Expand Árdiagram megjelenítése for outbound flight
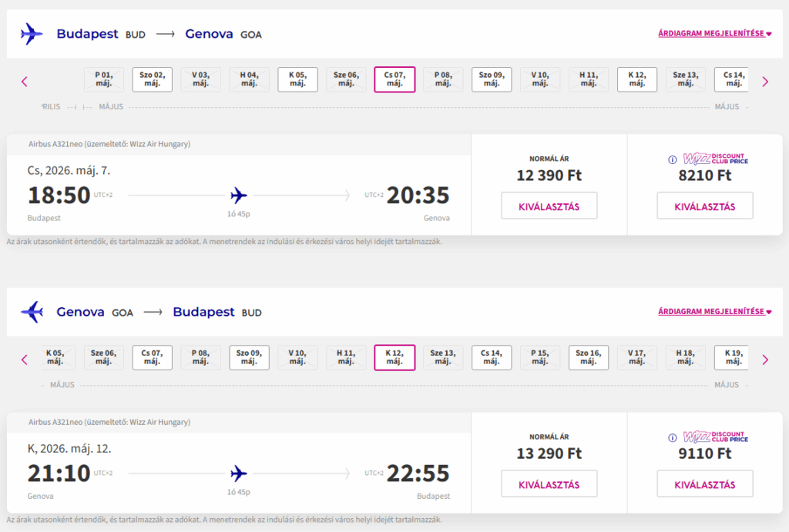Image resolution: width=789 pixels, height=532 pixels. 714,34
